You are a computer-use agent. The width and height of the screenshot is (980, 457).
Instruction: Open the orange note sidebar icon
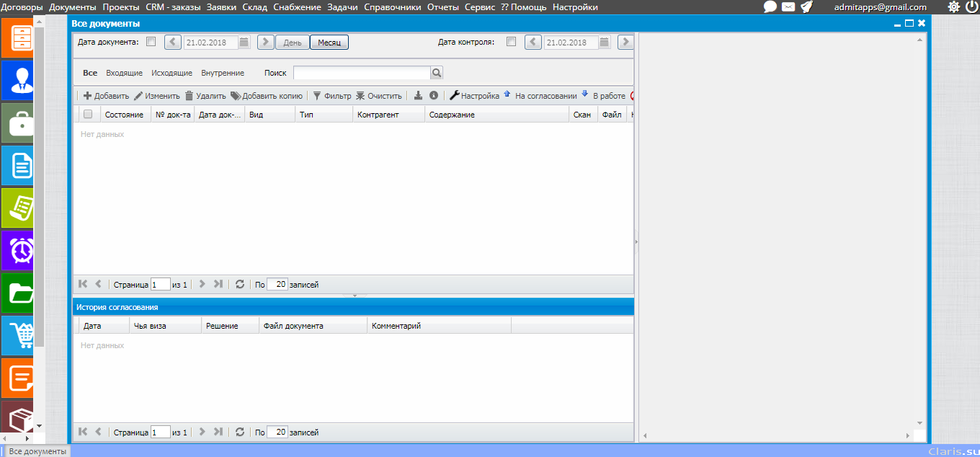coord(17,378)
